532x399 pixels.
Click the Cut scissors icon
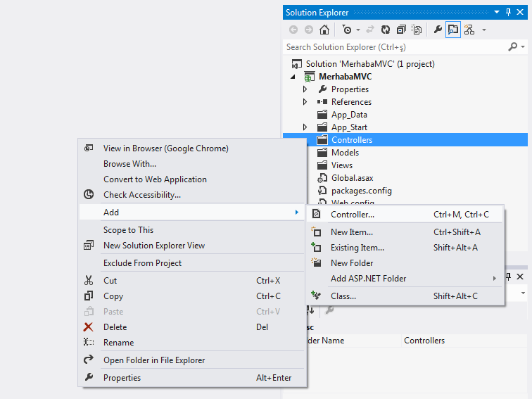[89, 280]
